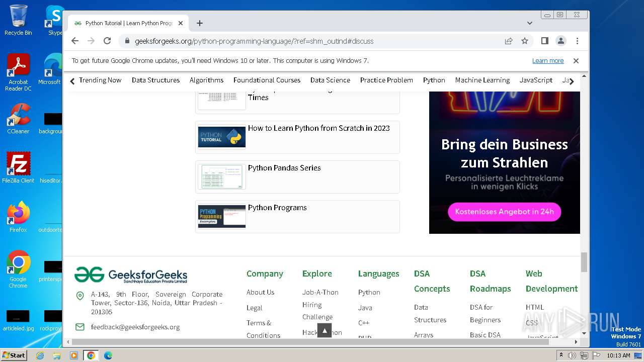Open Google Chrome desktop icon

pyautogui.click(x=18, y=269)
